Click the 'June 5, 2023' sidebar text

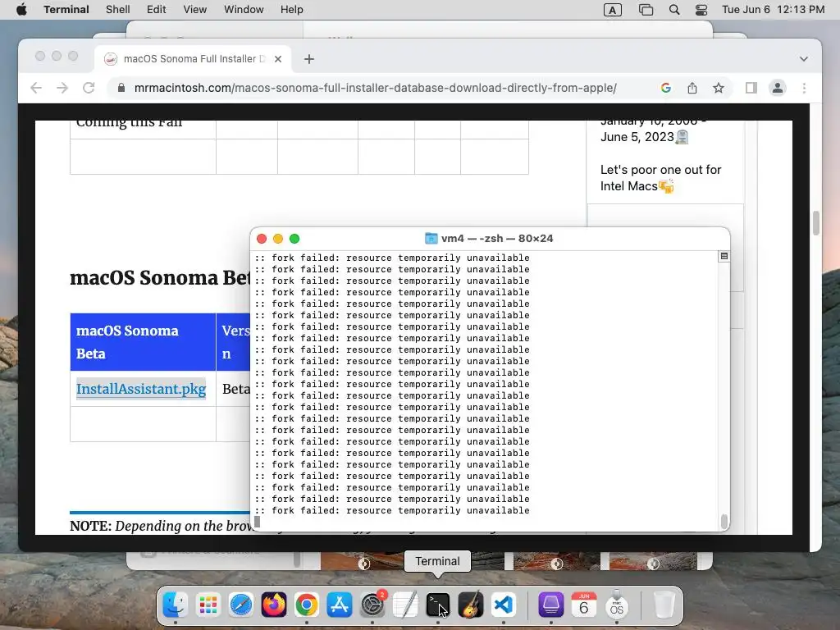[637, 137]
